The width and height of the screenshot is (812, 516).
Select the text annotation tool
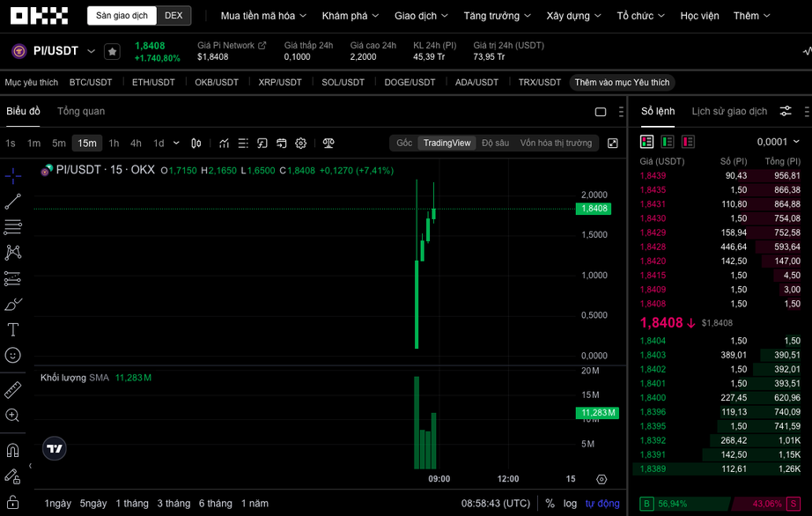pyautogui.click(x=13, y=329)
